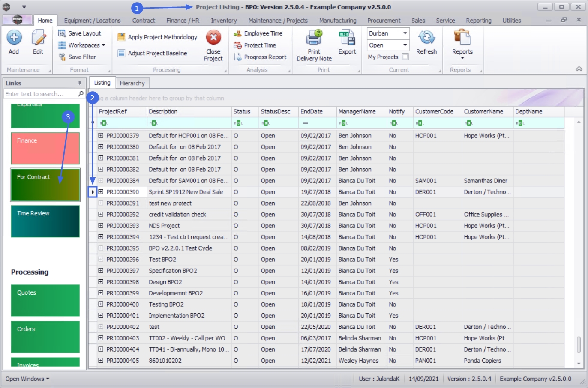Refresh the project listing
The height and width of the screenshot is (388, 588).
click(x=426, y=38)
